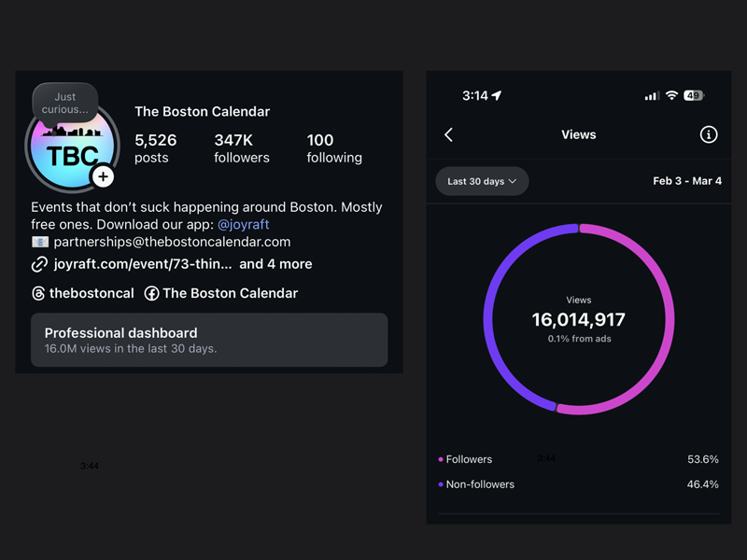Screen dimensions: 747x560
Task: Open the info icon beside Views title
Action: click(709, 134)
